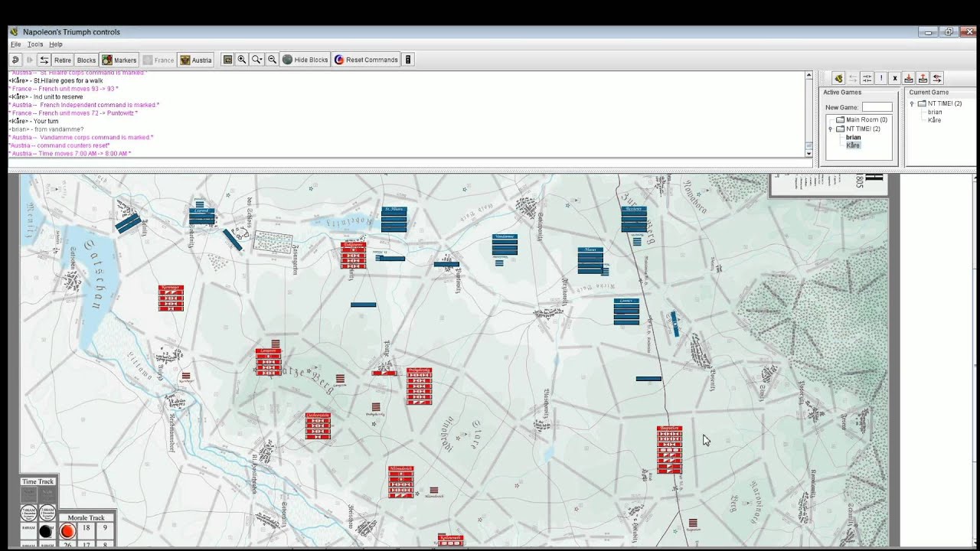Click the Active Games panel label
The image size is (980, 551).
tap(842, 93)
